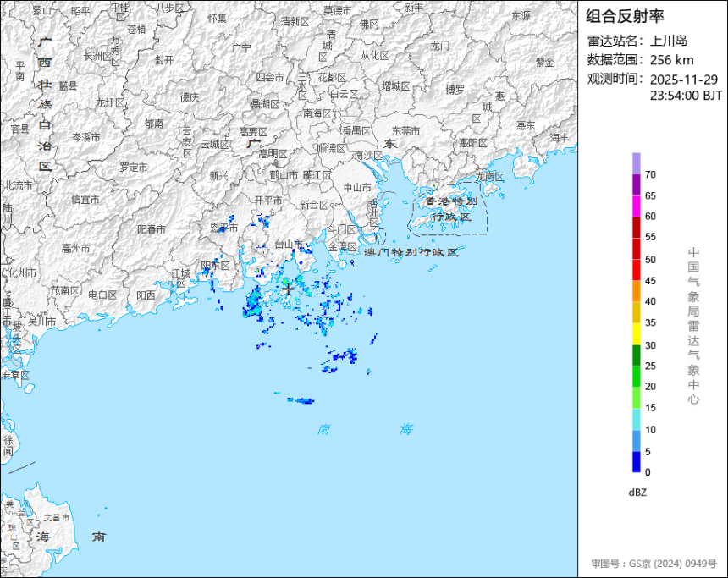The image size is (728, 578).
Task: Click the legend value 0
Action: (648, 472)
